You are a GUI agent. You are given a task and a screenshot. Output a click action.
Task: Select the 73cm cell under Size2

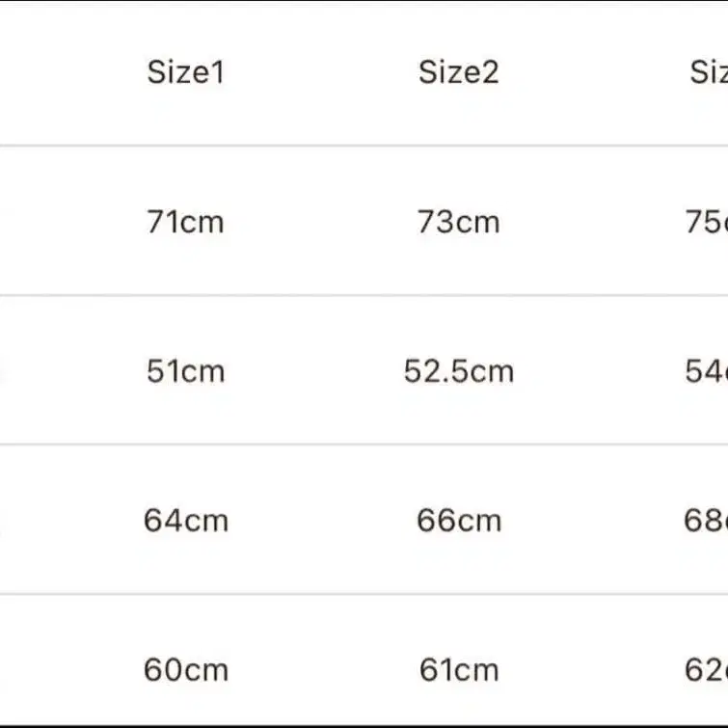(458, 222)
